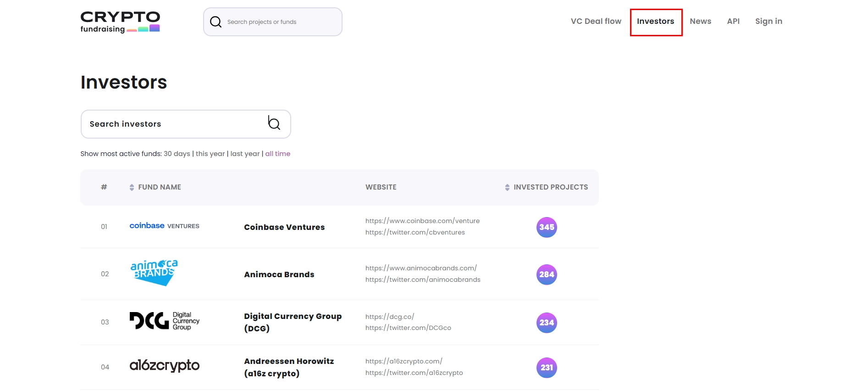Filter most active funds by 30 days
Image resolution: width=868 pixels, height=391 pixels.
(x=177, y=154)
